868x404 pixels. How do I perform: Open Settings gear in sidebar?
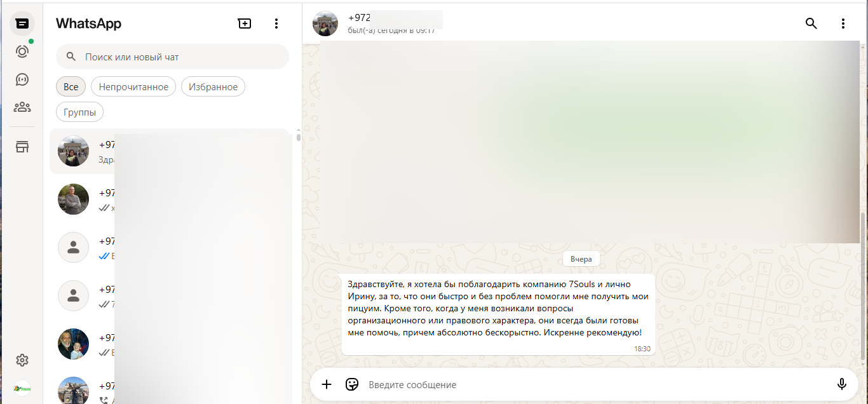click(22, 360)
